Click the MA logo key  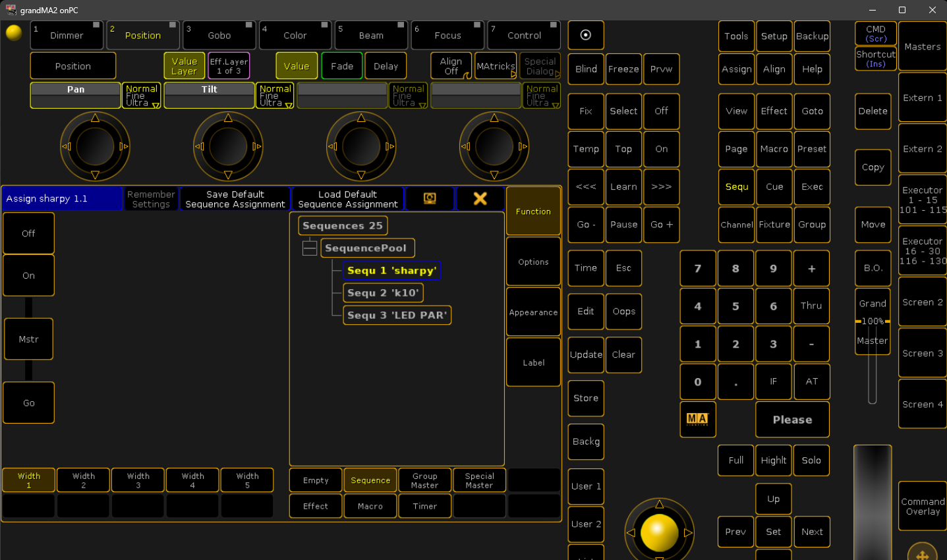click(x=697, y=419)
